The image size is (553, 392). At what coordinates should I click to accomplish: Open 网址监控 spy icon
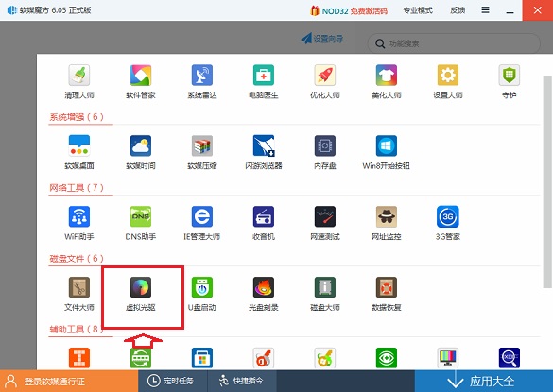click(x=387, y=223)
